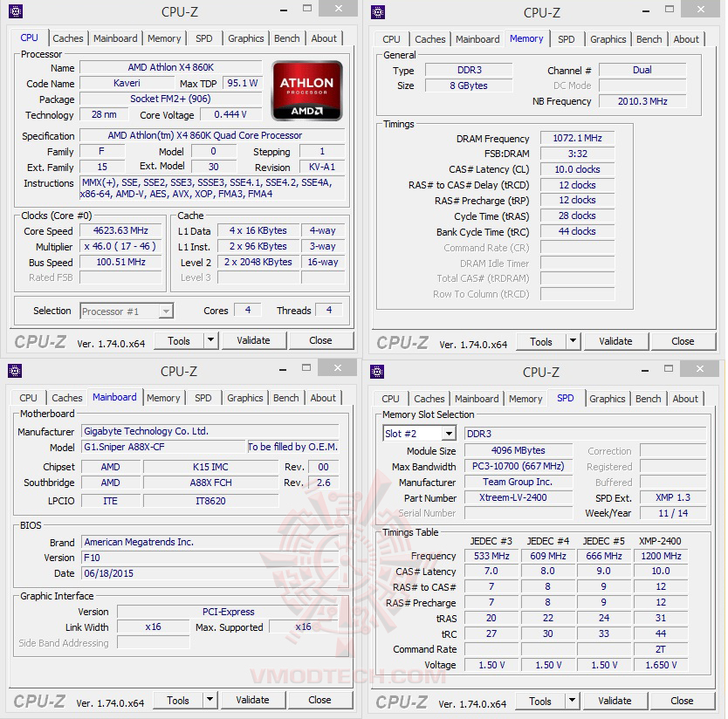
Task: Click LPCIO chip value IT8620
Action: [x=210, y=502]
